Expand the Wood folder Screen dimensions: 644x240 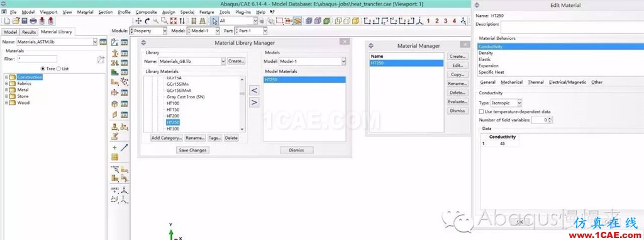[x=6, y=103]
